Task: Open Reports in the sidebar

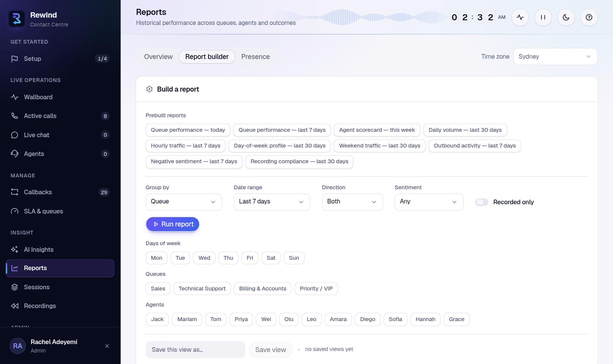Action: (60, 268)
